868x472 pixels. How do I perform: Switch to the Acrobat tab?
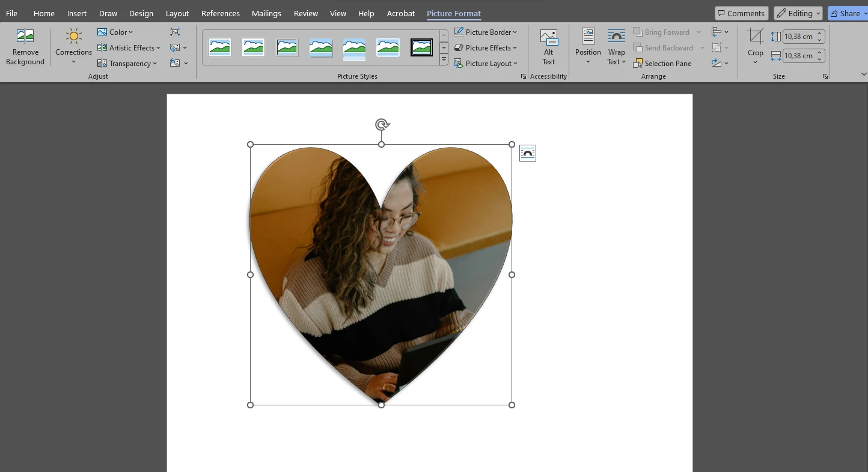(401, 13)
